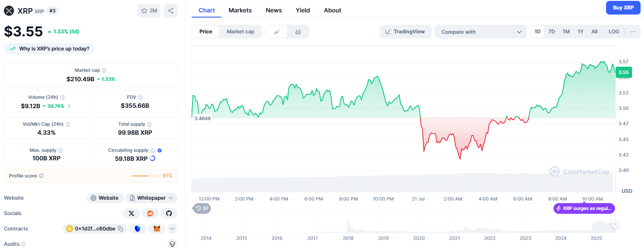Image resolution: width=644 pixels, height=248 pixels.
Task: Click Why is XRP's price up today
Action: pyautogui.click(x=49, y=49)
